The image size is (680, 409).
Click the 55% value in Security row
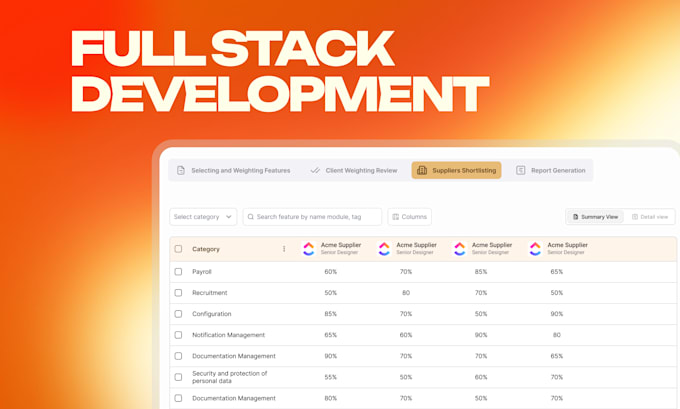(x=330, y=377)
